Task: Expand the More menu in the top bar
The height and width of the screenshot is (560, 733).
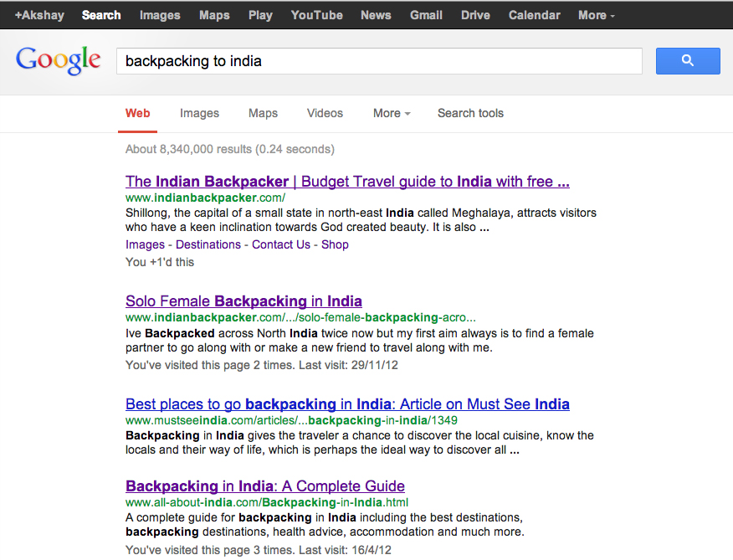Action: click(x=597, y=15)
